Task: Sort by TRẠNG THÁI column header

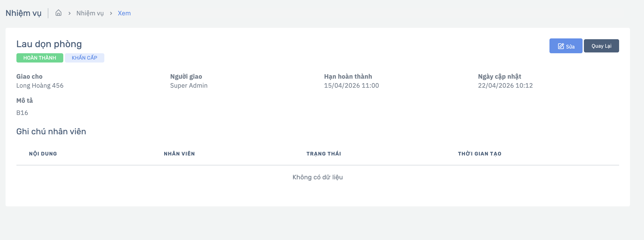Action: click(324, 154)
